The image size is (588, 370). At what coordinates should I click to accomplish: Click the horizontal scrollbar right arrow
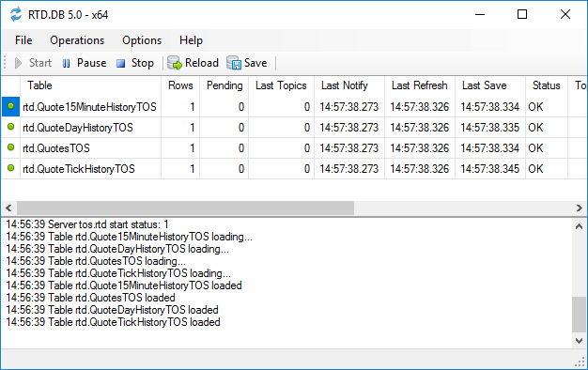tap(580, 208)
